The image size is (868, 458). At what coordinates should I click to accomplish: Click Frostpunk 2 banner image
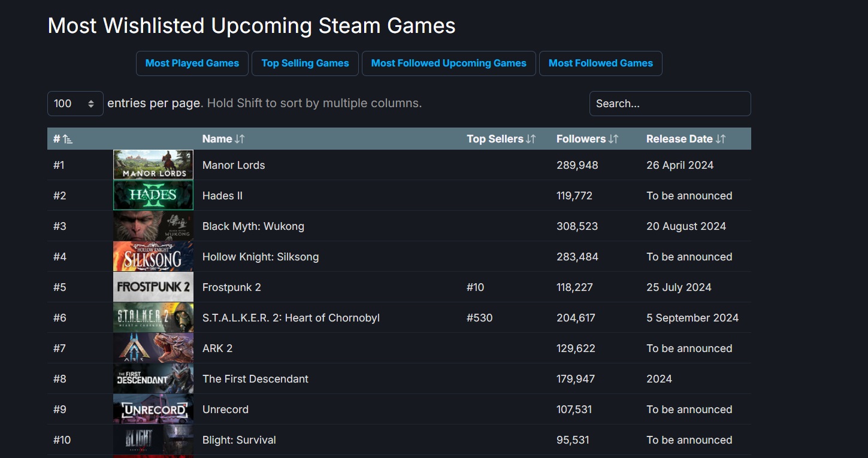pyautogui.click(x=153, y=287)
